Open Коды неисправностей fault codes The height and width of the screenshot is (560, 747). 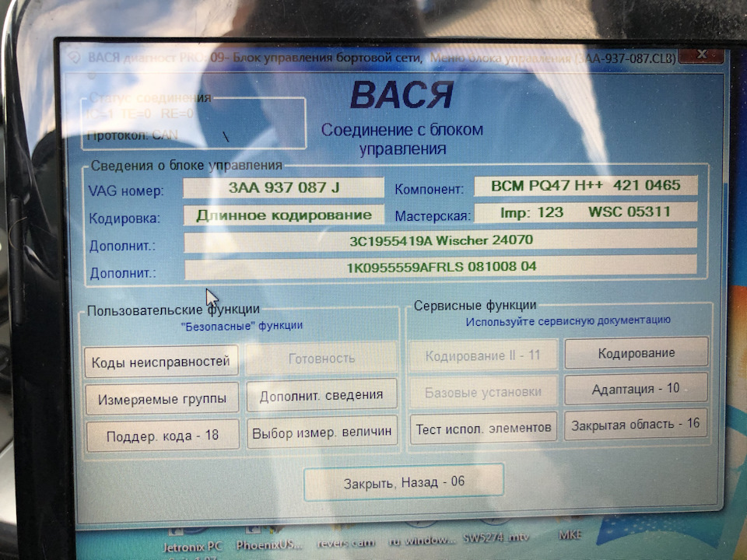[161, 362]
